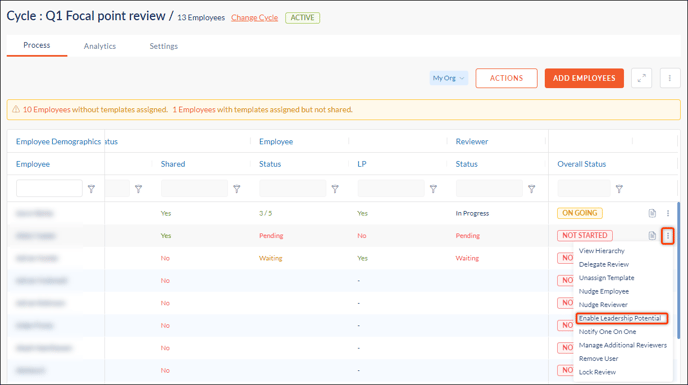
Task: Click the In Progress reviewer status
Action: tap(472, 213)
